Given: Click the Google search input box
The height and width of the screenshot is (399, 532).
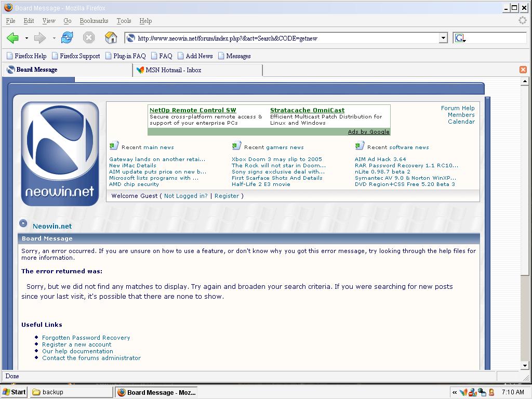Looking at the screenshot, I should pyautogui.click(x=497, y=38).
